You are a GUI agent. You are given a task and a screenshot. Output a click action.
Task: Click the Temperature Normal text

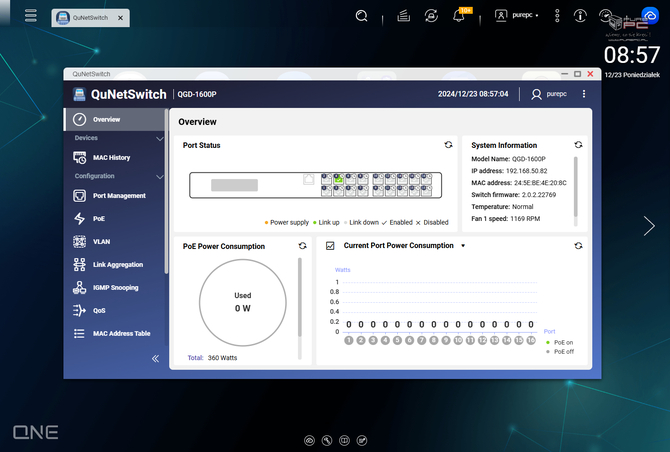[x=502, y=207]
